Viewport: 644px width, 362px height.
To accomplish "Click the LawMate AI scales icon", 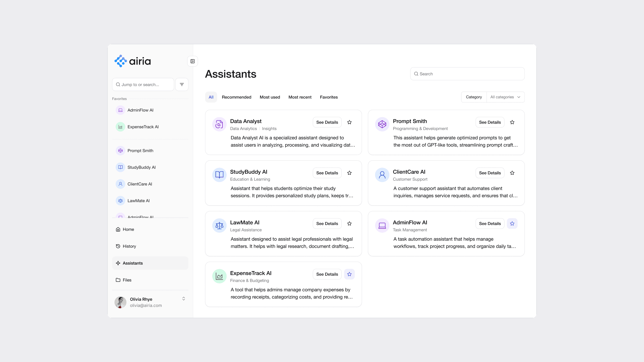I will click(x=219, y=226).
